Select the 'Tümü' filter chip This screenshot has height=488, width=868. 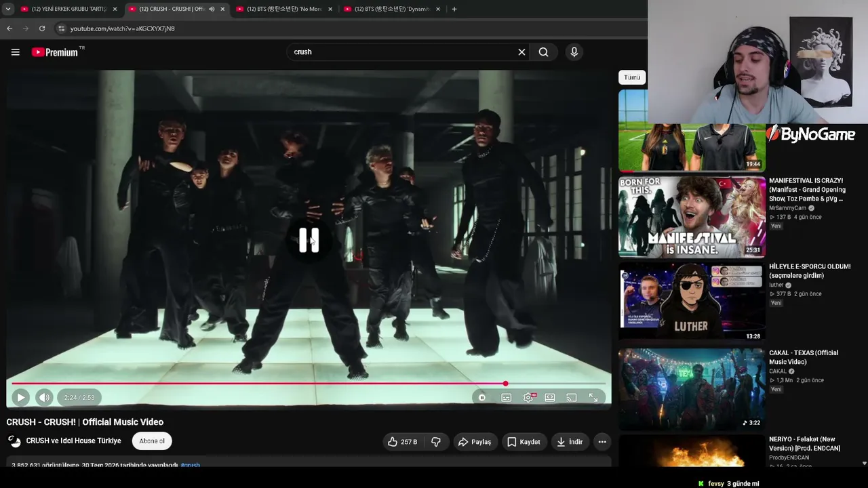pyautogui.click(x=632, y=77)
